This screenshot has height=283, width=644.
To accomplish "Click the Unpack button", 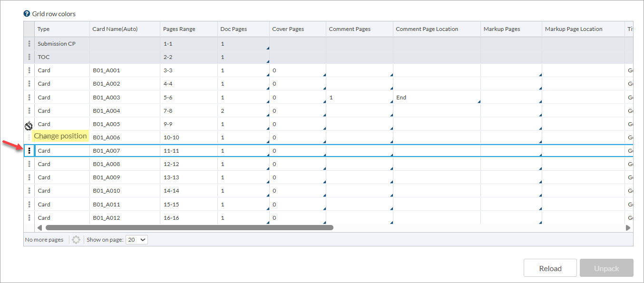I will [x=606, y=268].
